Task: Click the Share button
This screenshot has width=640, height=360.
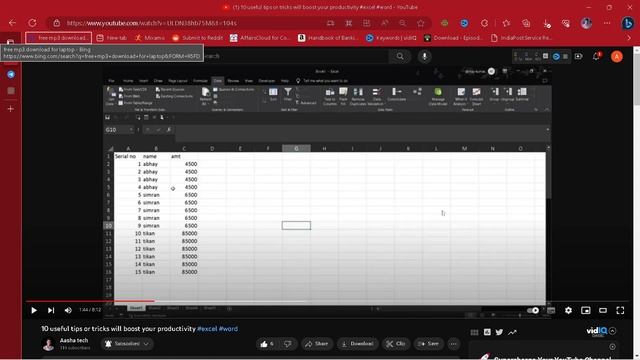Action: tap(317, 344)
